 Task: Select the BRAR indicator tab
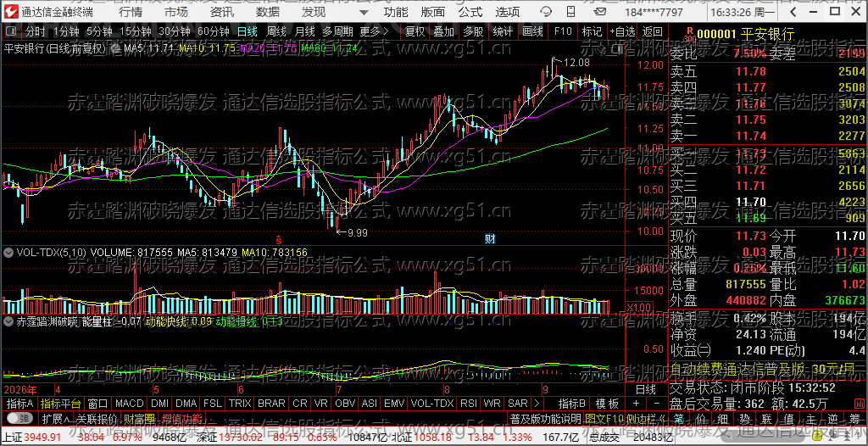click(x=272, y=404)
